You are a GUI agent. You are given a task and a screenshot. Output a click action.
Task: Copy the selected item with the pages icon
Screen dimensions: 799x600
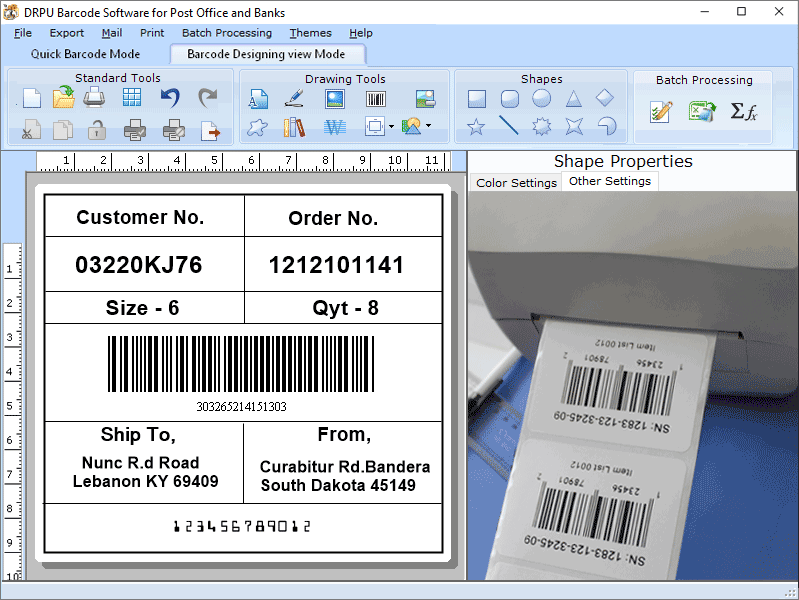(x=63, y=130)
